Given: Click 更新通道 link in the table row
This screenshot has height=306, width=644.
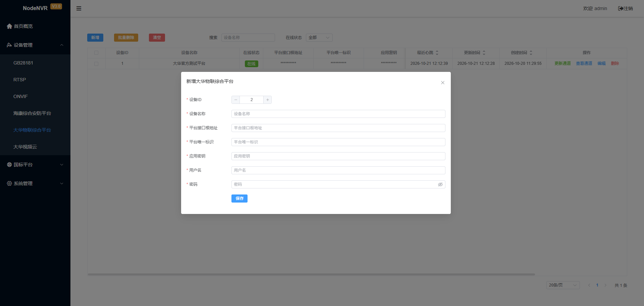Looking at the screenshot, I should pyautogui.click(x=562, y=63).
